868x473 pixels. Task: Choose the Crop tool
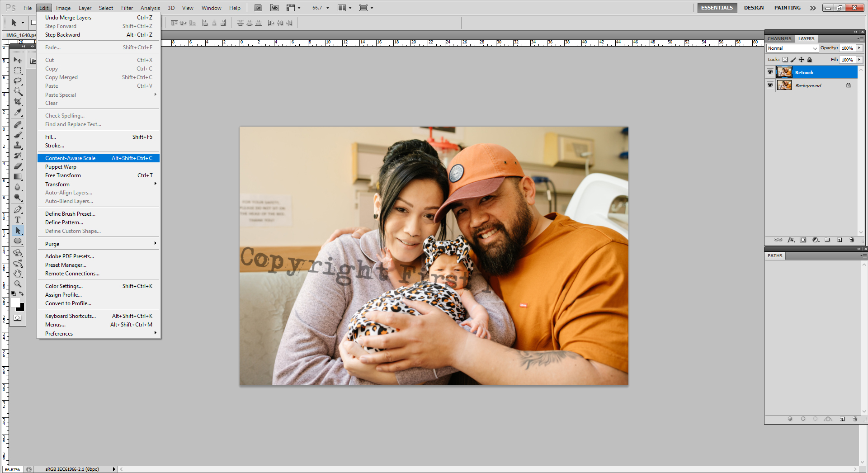18,101
